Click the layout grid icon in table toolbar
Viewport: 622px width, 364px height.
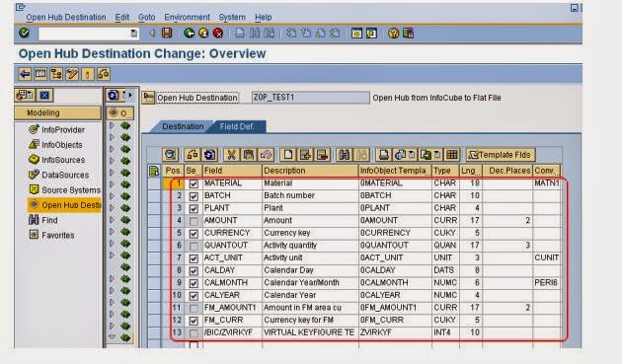pyautogui.click(x=452, y=155)
